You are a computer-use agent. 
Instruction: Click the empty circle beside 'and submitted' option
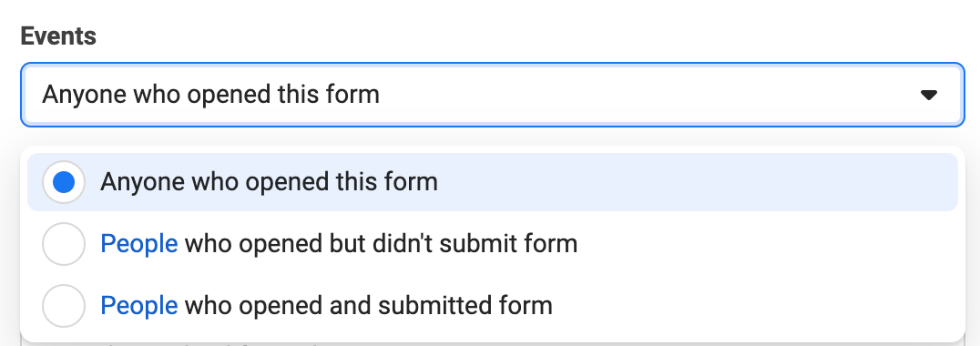coord(64,305)
